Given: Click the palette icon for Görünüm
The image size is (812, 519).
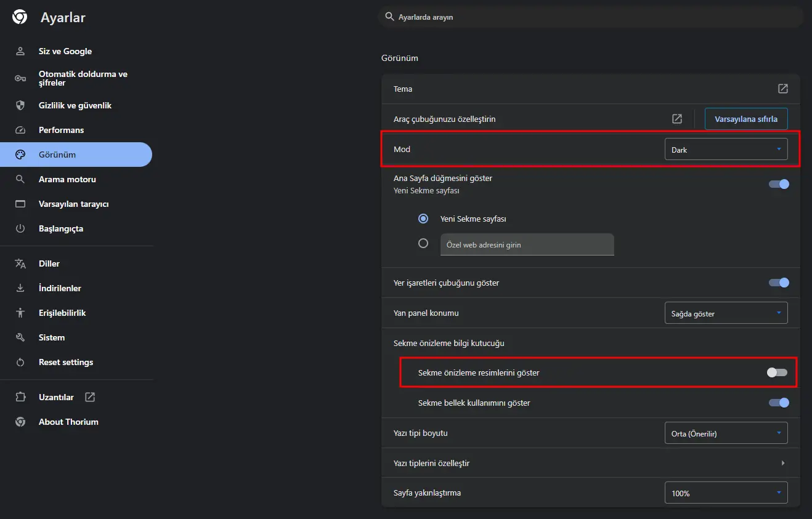Looking at the screenshot, I should click(x=20, y=155).
